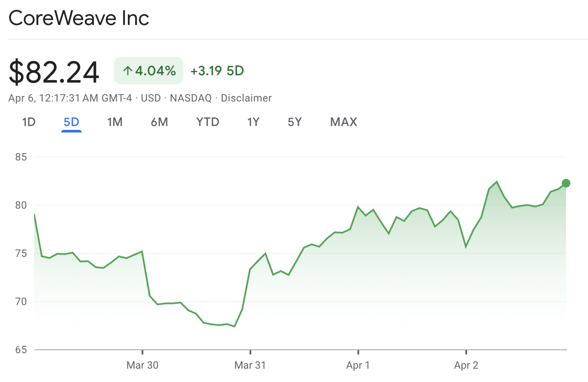Click the Mar 31 axis date label
The width and height of the screenshot is (588, 382).
pos(250,365)
